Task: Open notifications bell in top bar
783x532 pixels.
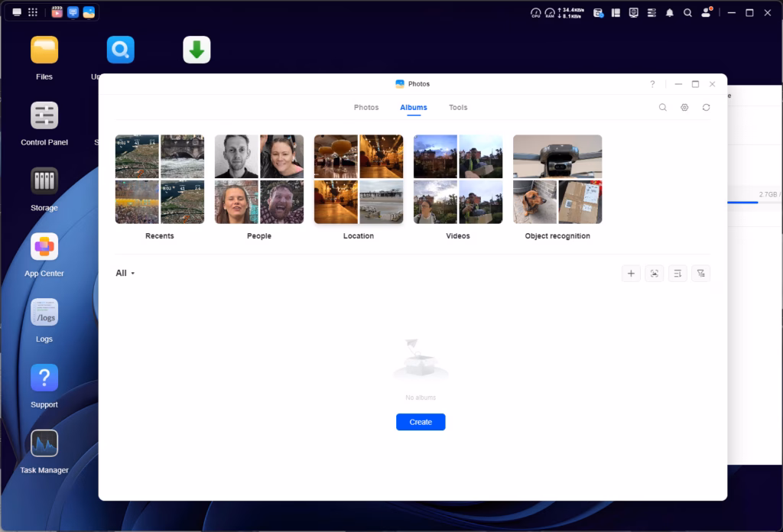Action: pos(670,13)
